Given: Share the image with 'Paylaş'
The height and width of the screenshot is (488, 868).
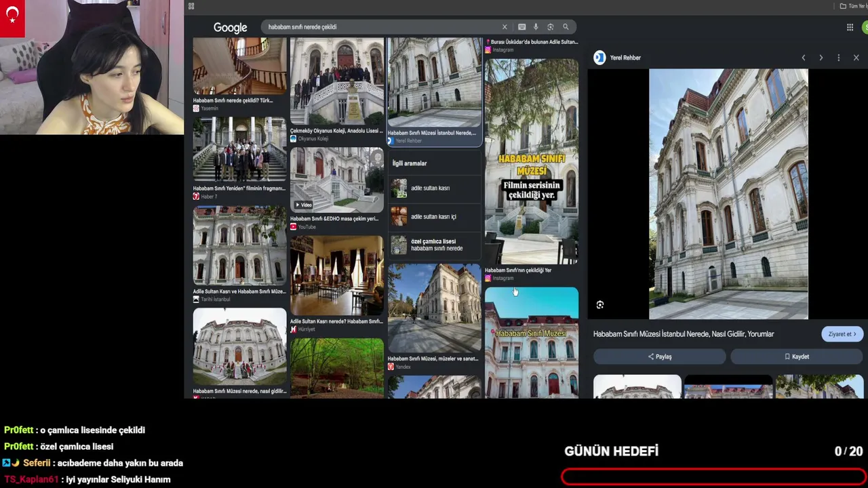Looking at the screenshot, I should click(660, 357).
